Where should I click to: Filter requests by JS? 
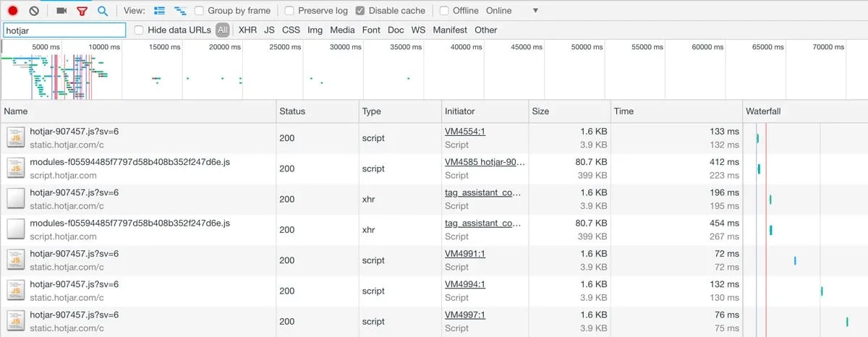269,30
